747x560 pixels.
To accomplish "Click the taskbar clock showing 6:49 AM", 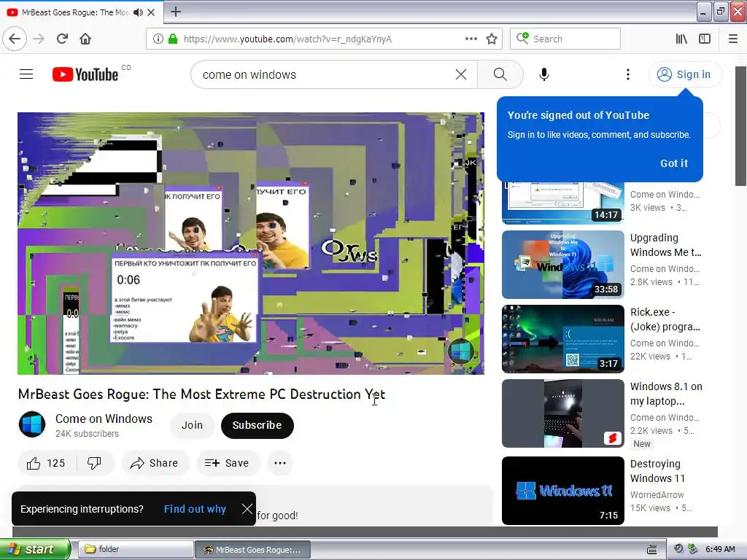I will (x=720, y=549).
